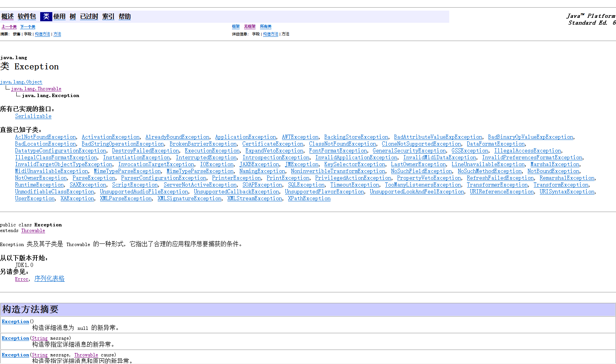Open the 索引 index page

[x=108, y=17]
